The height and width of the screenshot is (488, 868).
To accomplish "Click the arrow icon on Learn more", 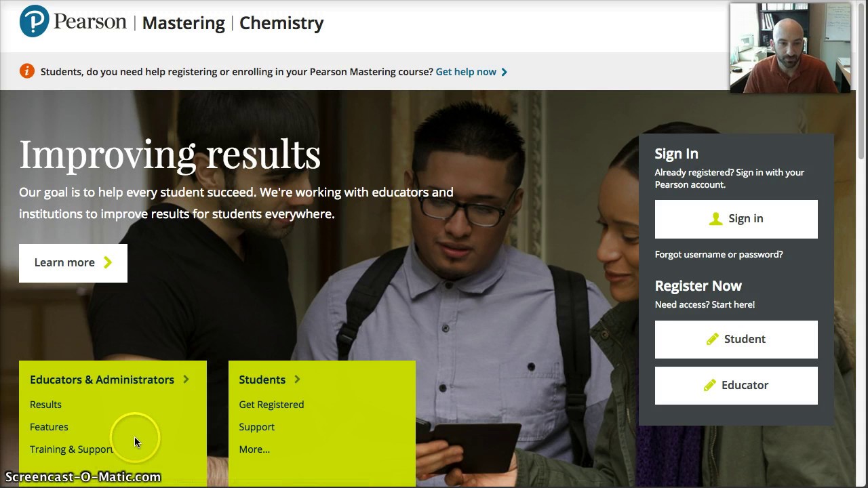I will 108,262.
